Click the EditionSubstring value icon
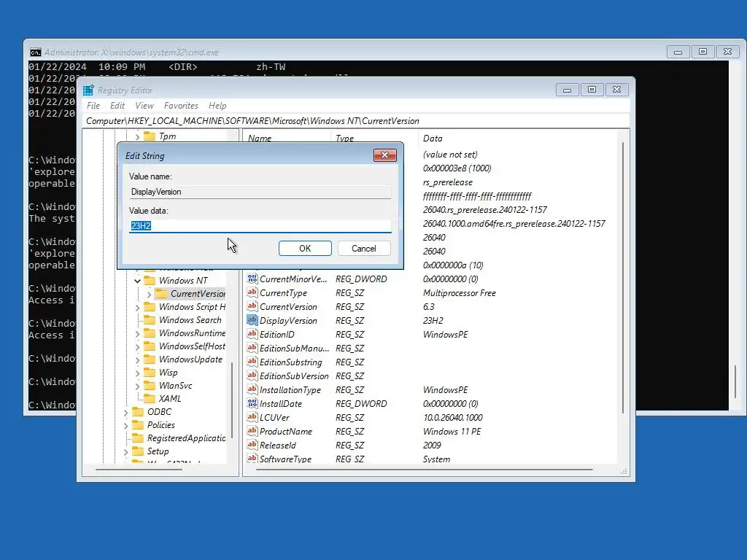This screenshot has height=560, width=747. 252,362
